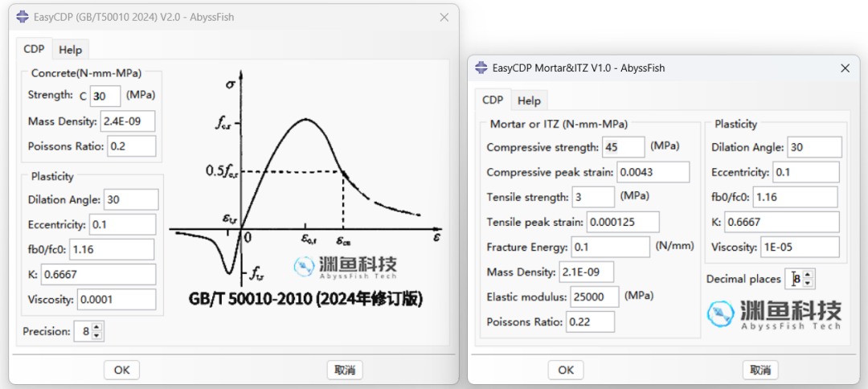Click the EasyCDP GB/T50010 window title icon
This screenshot has width=868, height=389.
pos(23,17)
